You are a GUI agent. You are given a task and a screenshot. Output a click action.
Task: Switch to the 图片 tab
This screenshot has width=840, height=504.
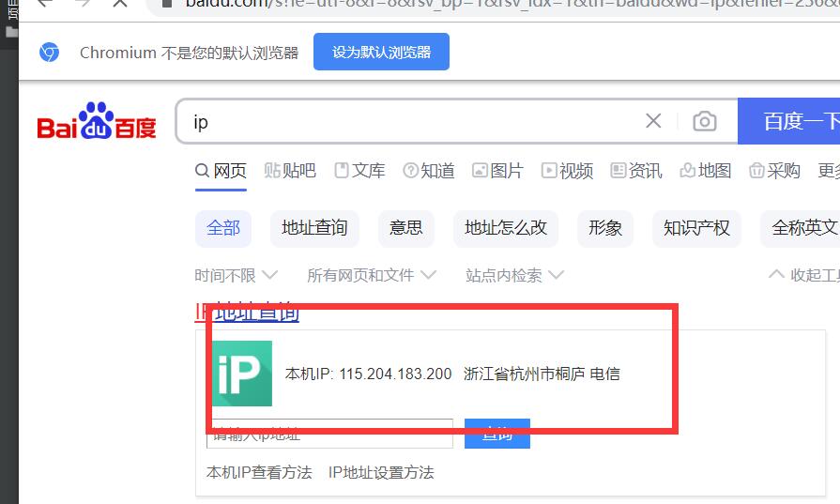[x=497, y=171]
